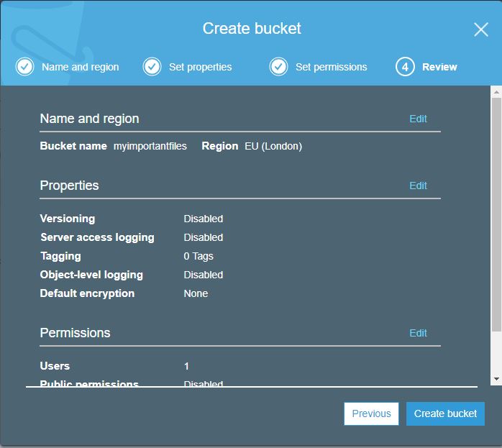Click the vertical scrollbar thumb

[496, 216]
